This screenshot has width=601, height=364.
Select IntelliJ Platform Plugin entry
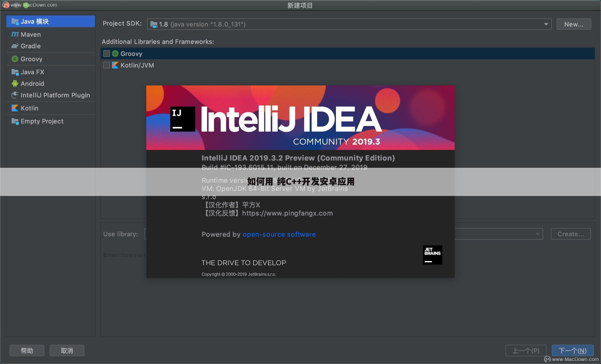50,95
